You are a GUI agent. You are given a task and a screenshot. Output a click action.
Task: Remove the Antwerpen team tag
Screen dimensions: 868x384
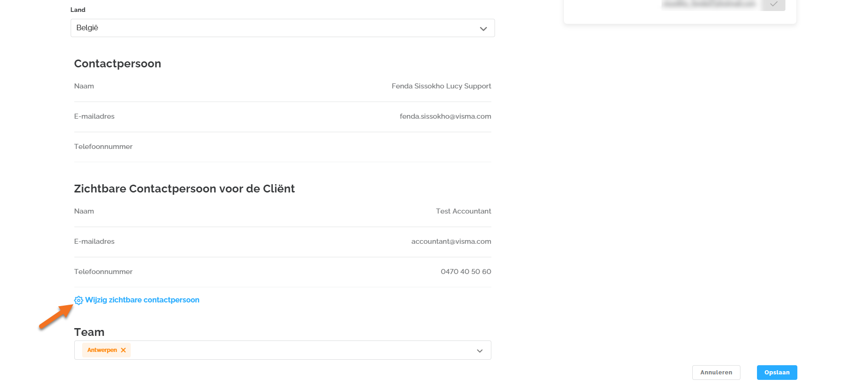(123, 350)
